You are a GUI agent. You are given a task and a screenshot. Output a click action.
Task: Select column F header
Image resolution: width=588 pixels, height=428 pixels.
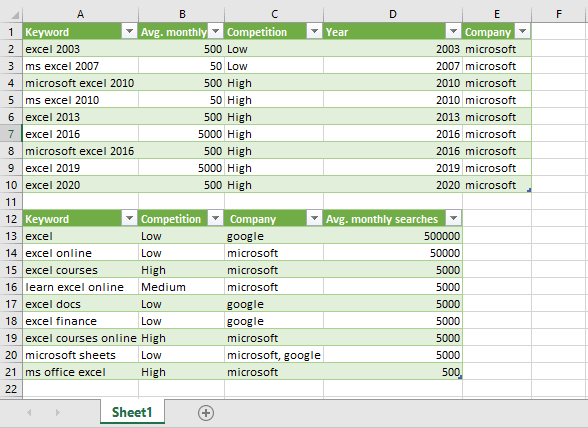(x=559, y=15)
